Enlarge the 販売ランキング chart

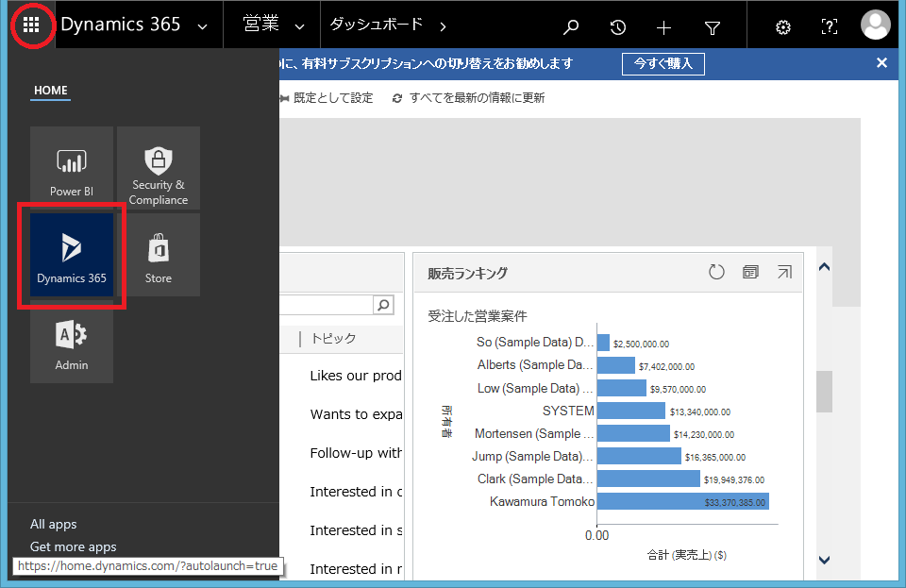[784, 272]
